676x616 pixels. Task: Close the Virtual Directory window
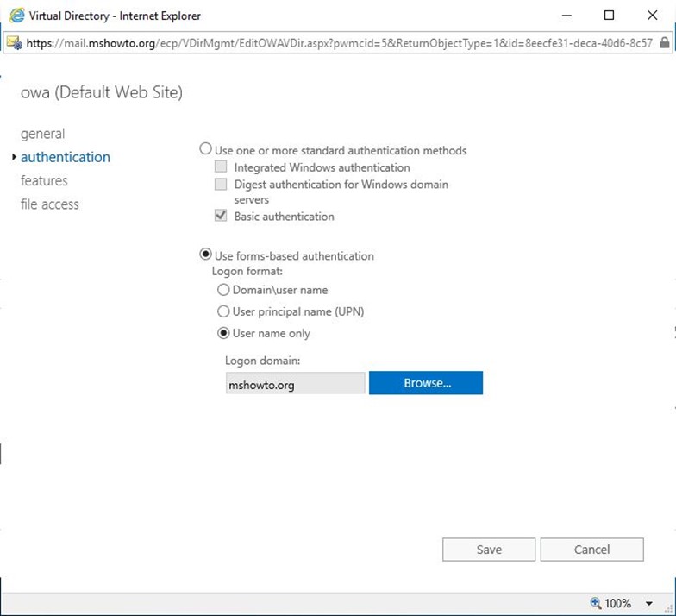coord(652,16)
